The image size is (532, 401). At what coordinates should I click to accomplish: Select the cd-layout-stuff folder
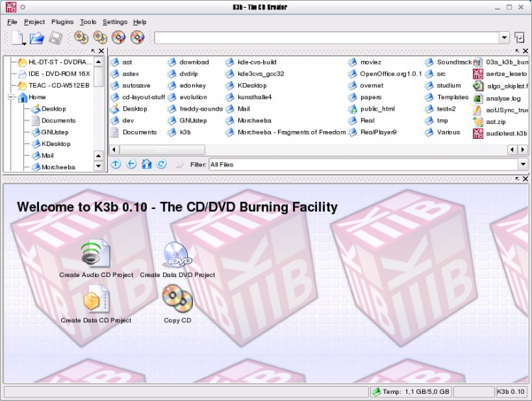[138, 97]
